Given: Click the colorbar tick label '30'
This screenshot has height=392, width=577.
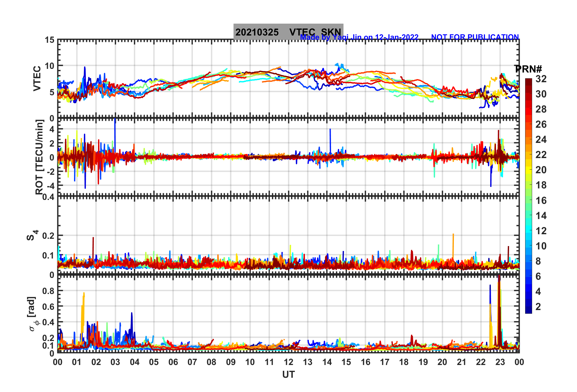Looking at the screenshot, I should [x=541, y=94].
